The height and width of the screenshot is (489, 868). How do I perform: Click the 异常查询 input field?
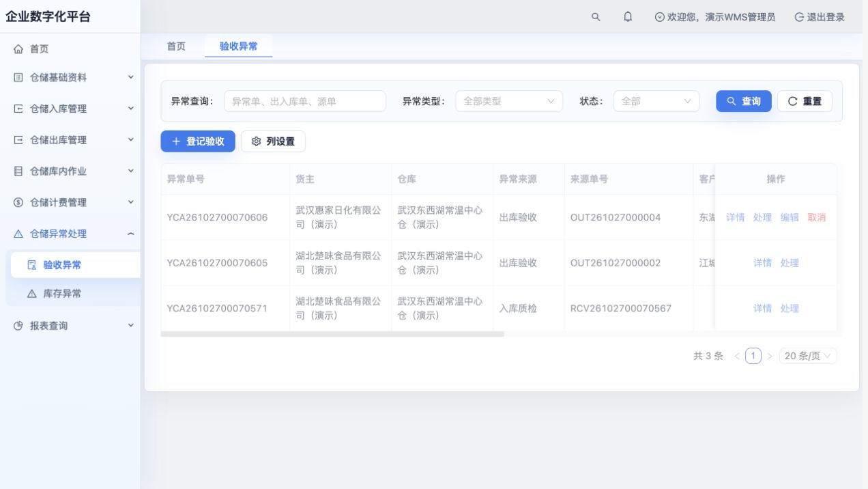click(x=305, y=101)
